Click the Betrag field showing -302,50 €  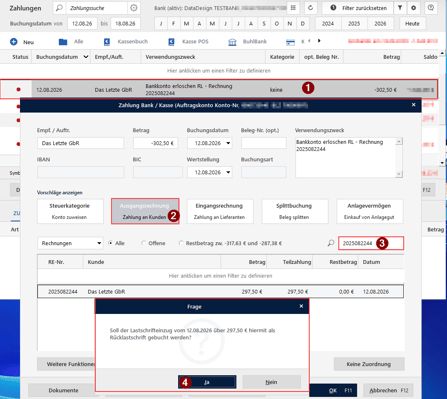(x=155, y=143)
